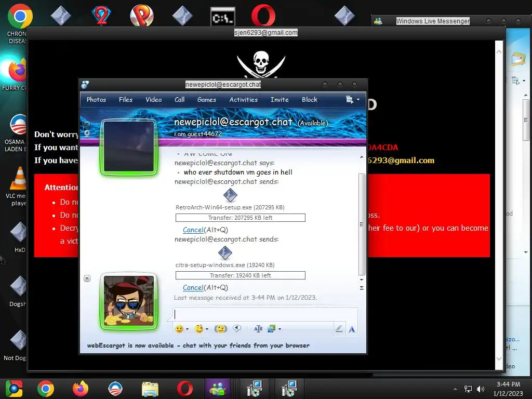Click citra-setup-windows.exe file icon
This screenshot has width=532, height=399.
pyautogui.click(x=225, y=253)
